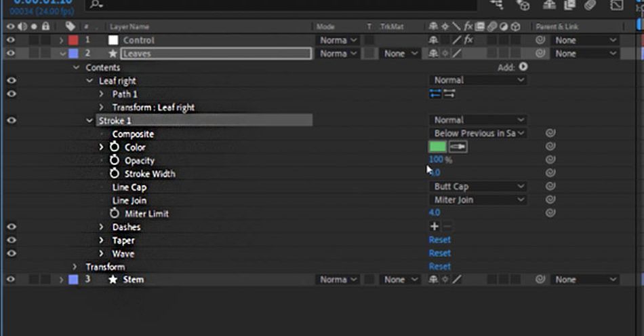
Task: Enable Motion Blur icon in toolbar
Action: tap(590, 5)
